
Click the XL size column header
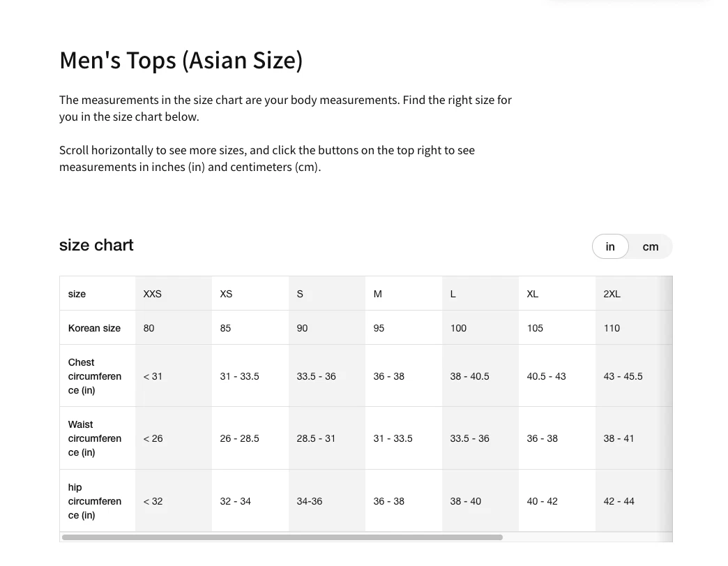(x=533, y=294)
